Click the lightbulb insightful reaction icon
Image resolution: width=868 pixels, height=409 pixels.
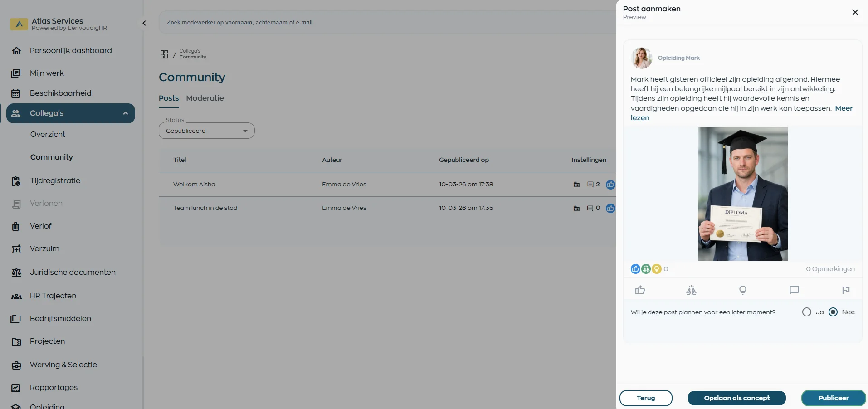coord(742,290)
